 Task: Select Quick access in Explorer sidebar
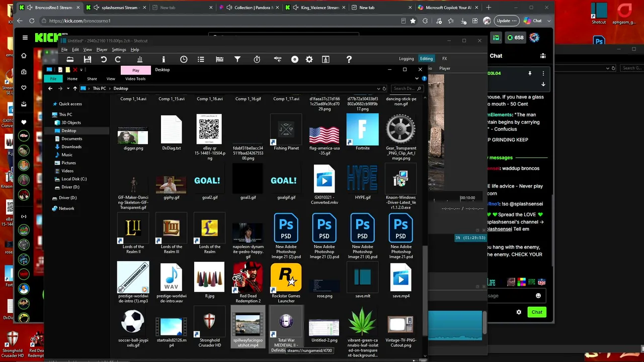click(x=70, y=104)
